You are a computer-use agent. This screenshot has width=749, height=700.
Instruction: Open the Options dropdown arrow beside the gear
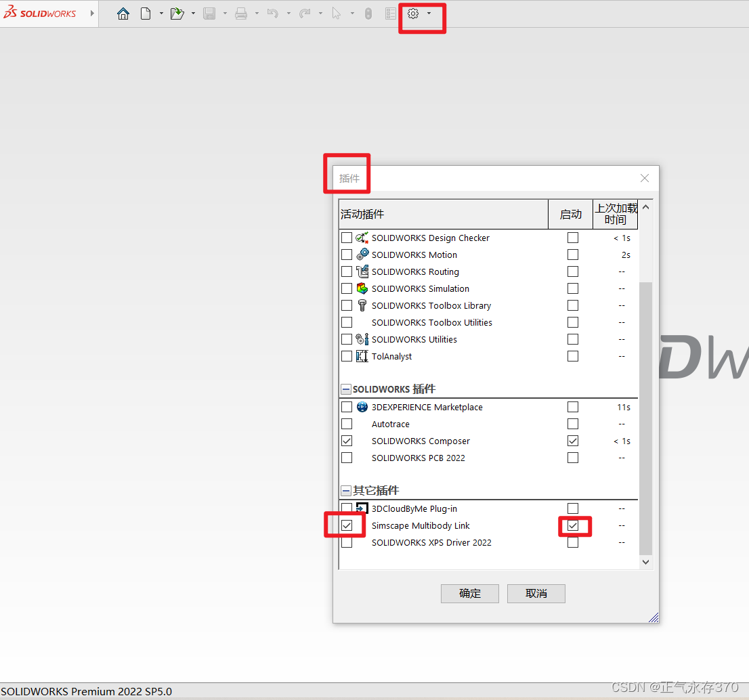tap(429, 13)
